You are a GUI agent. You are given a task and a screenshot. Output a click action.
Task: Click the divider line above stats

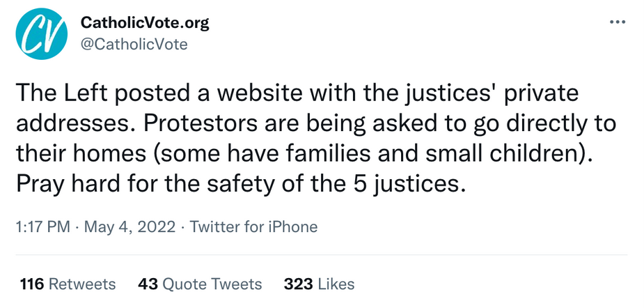(322, 255)
